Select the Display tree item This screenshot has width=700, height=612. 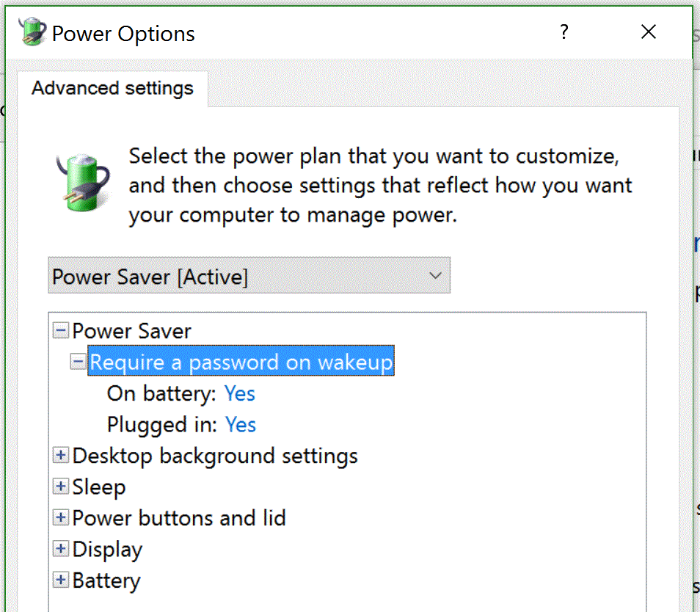108,548
